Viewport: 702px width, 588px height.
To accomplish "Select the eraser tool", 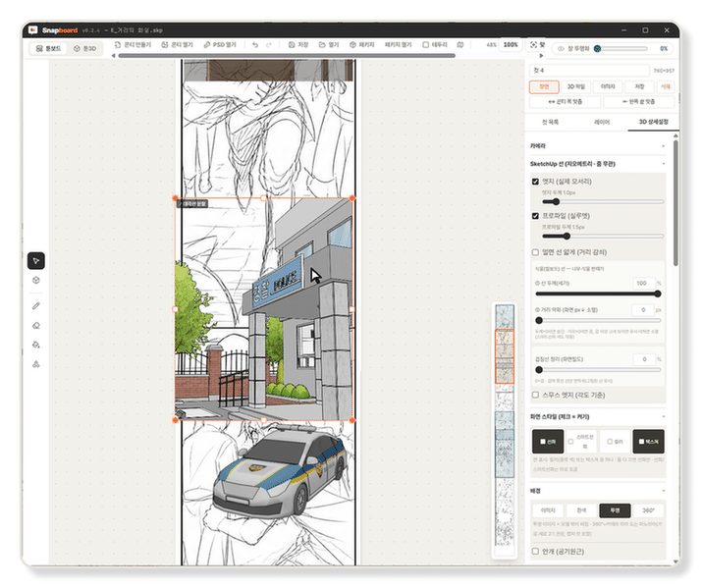I will click(35, 325).
